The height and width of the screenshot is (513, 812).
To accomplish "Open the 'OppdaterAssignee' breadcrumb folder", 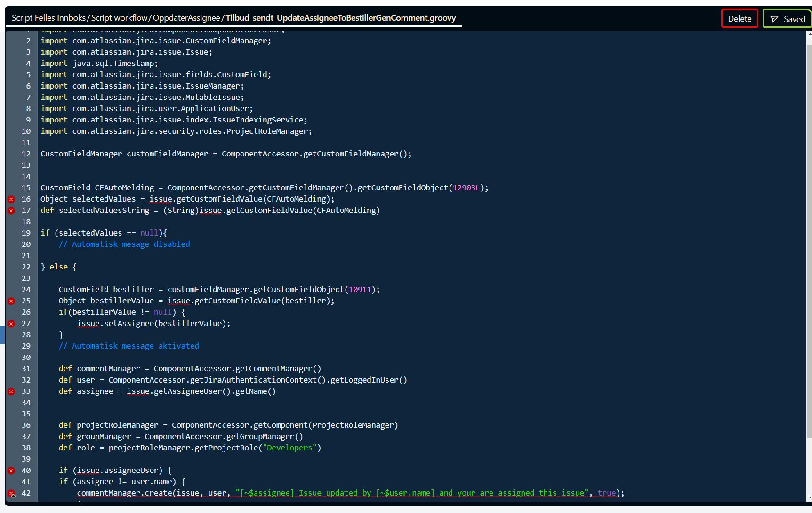I will (x=186, y=18).
